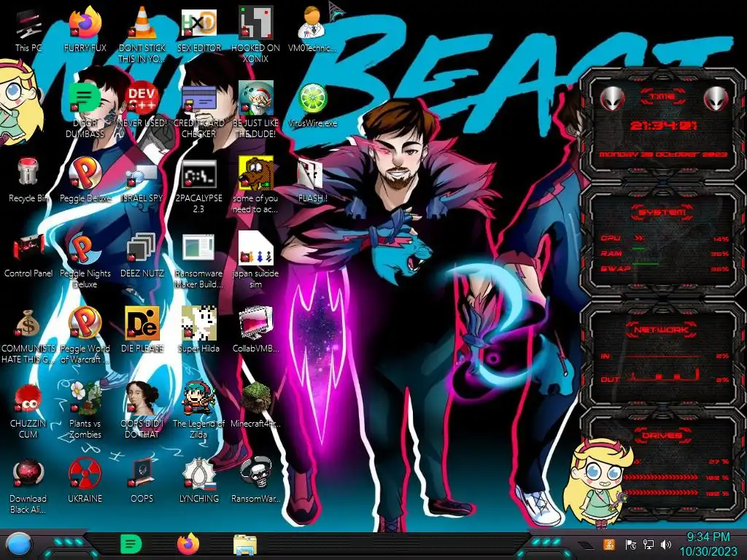Open the money bag desktop icon
The height and width of the screenshot is (560, 747).
(28, 335)
